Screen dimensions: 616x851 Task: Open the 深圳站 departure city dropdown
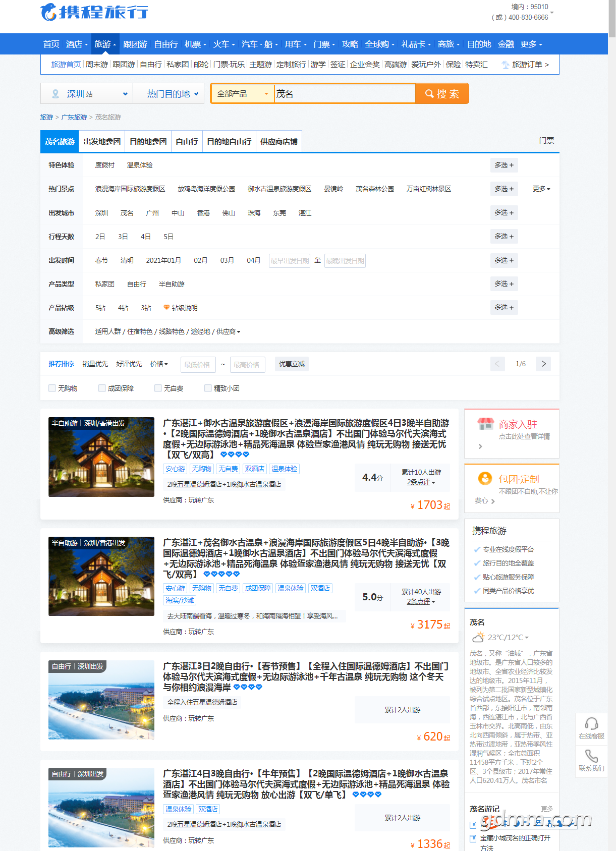click(x=87, y=94)
